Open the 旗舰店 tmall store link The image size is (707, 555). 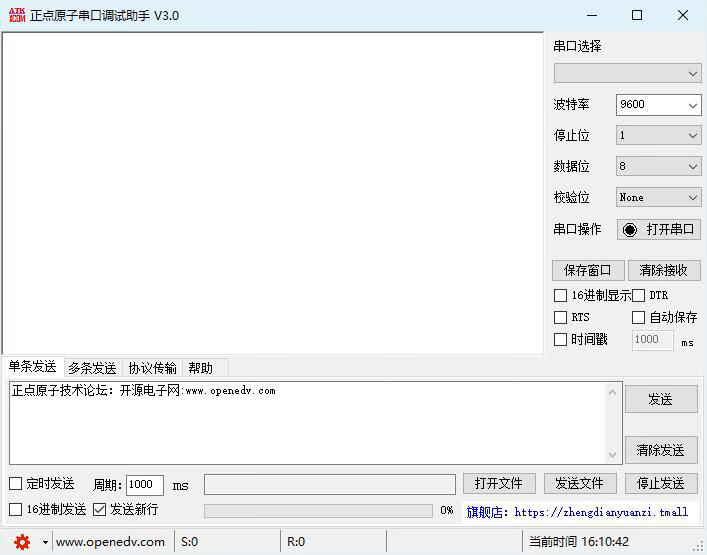[577, 512]
